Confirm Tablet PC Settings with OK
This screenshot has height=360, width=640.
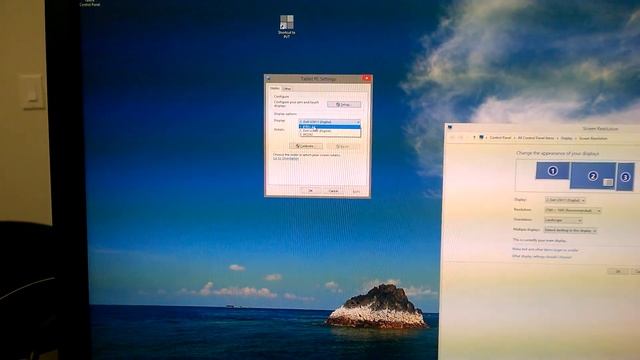[x=311, y=191]
